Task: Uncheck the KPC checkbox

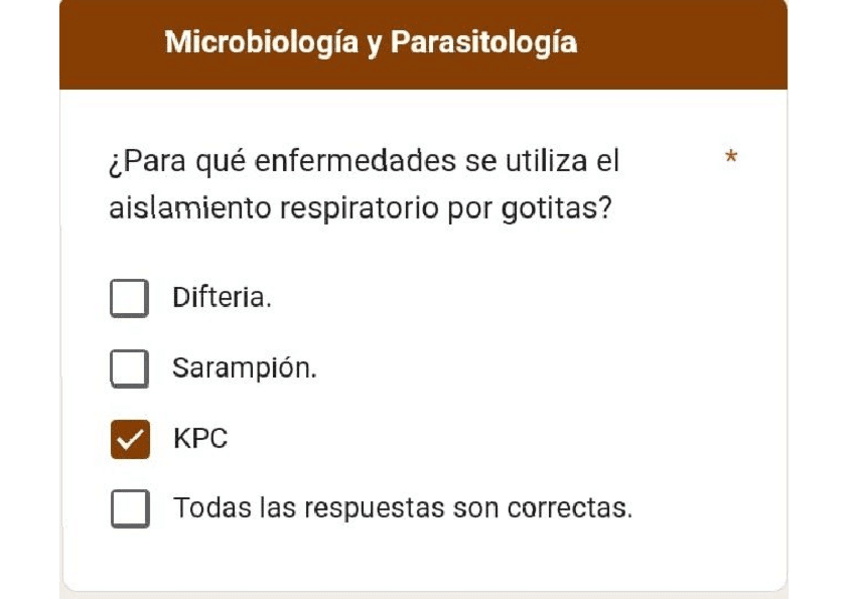Action: 129,439
